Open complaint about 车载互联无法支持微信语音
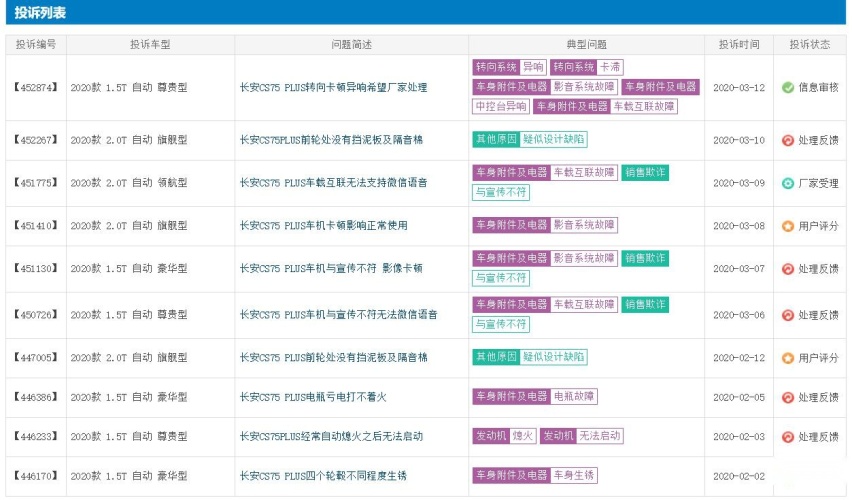This screenshot has height=500, width=852. [x=333, y=183]
